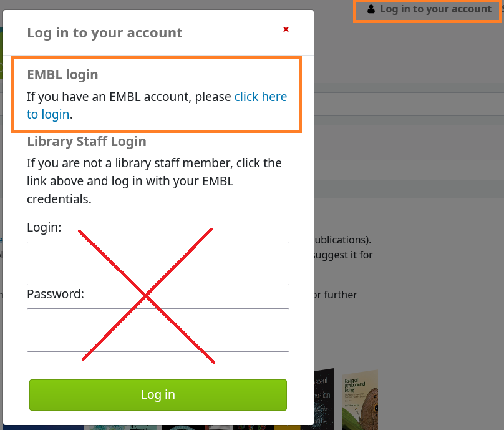Image resolution: width=504 pixels, height=430 pixels.
Task: Click the dialog title "Log in to your account"
Action: 104,33
